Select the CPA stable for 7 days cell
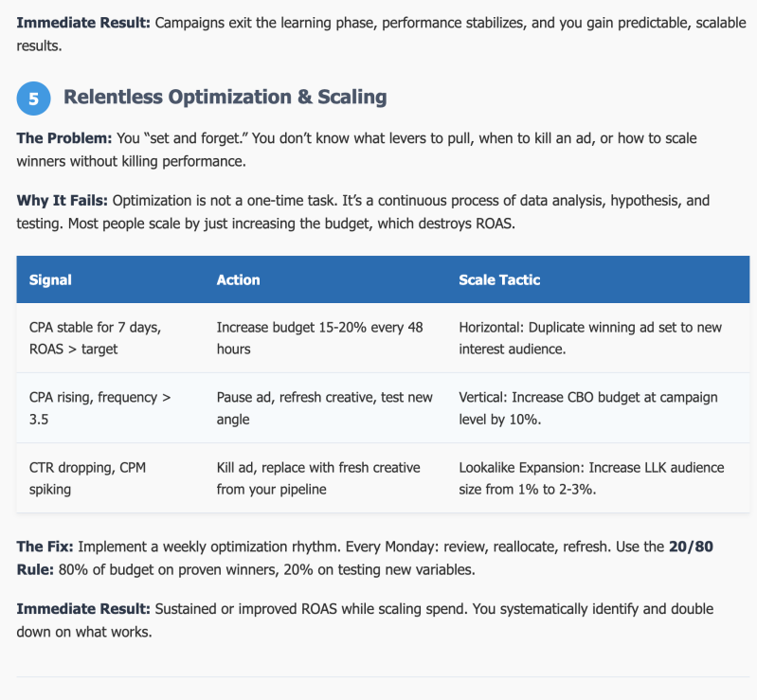The image size is (757, 700). tap(95, 338)
